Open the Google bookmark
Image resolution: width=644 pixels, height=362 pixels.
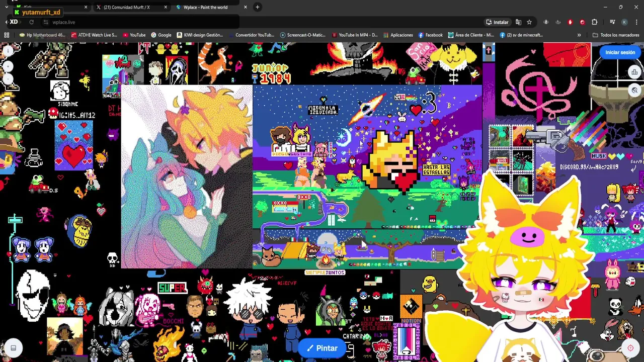click(161, 35)
